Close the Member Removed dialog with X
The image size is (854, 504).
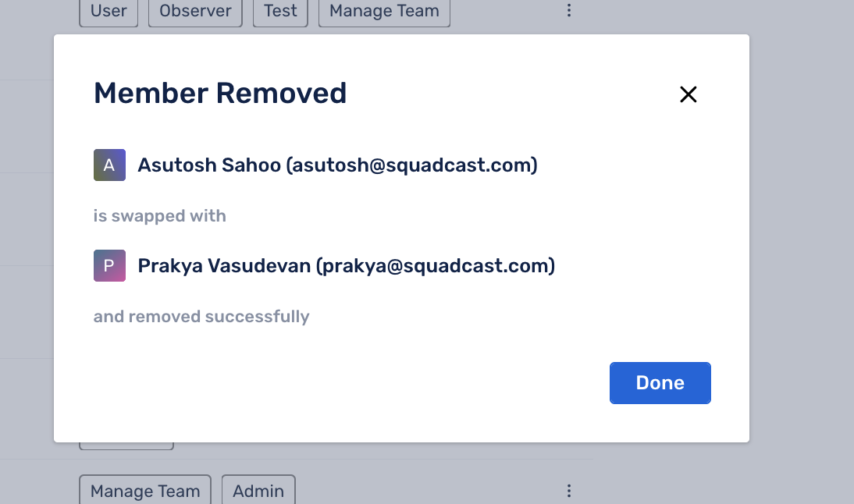[688, 94]
